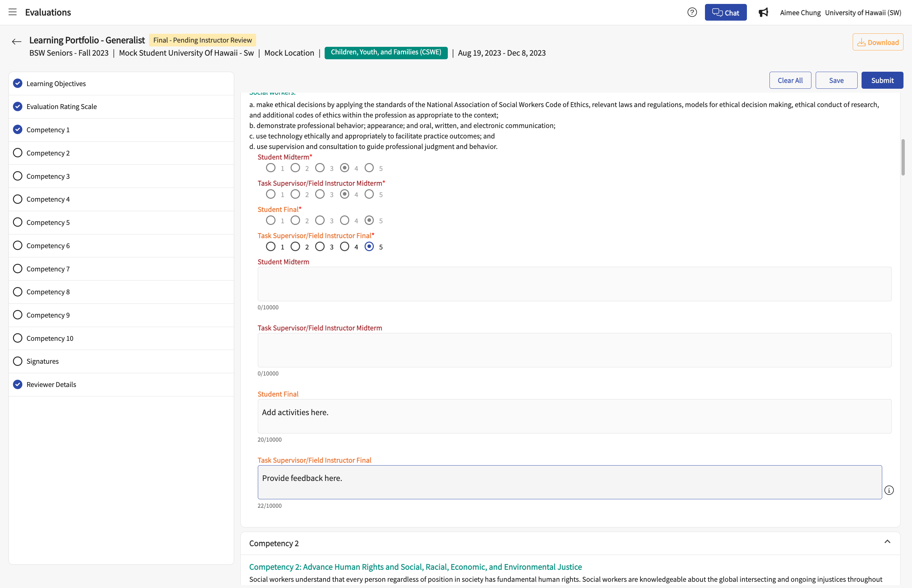Download the learning portfolio
This screenshot has width=912, height=588.
[878, 42]
